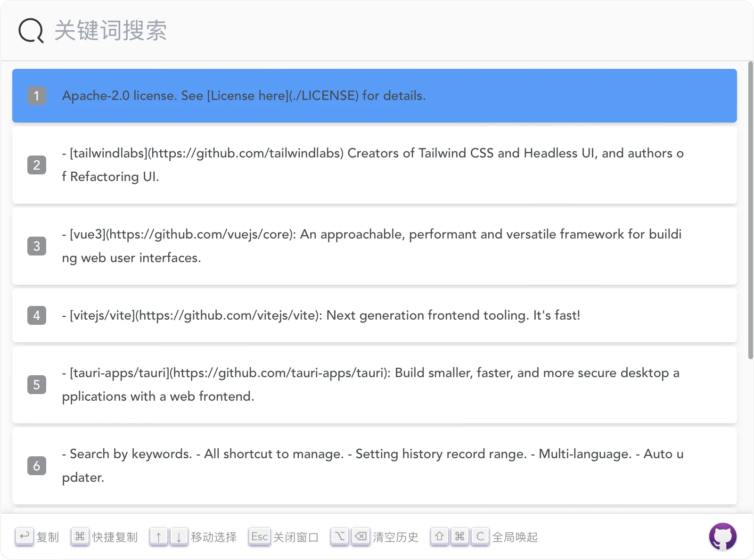Click the magnifier search icon
Screen dimensions: 754x560
pos(31,31)
